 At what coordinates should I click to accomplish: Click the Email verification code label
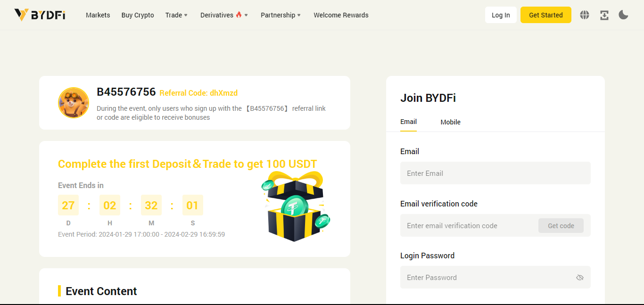439,204
